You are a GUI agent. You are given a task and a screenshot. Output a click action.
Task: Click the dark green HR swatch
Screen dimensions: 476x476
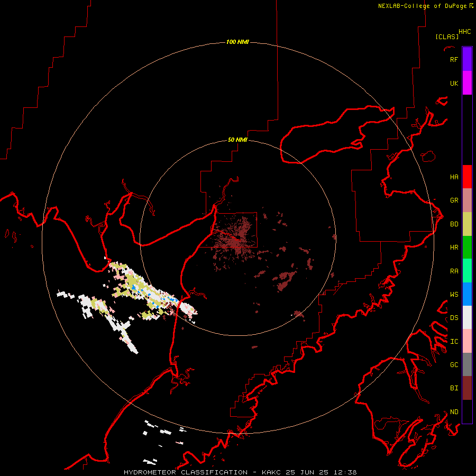point(467,248)
